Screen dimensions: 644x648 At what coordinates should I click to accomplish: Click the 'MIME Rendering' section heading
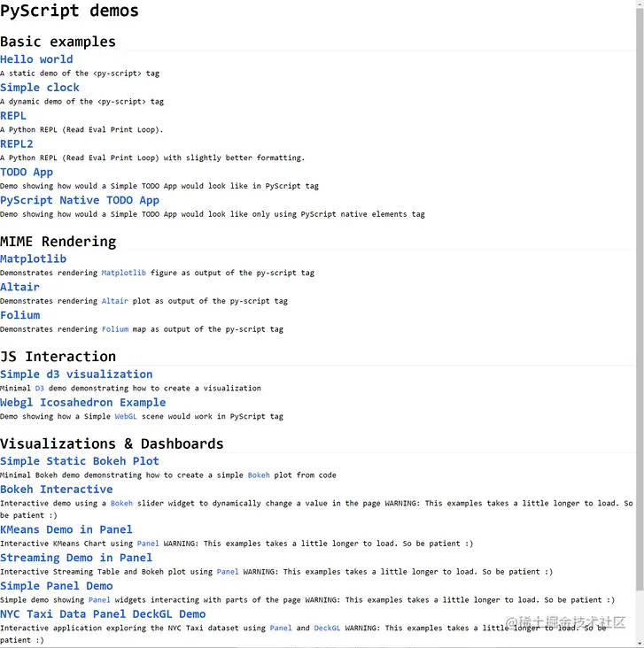pyautogui.click(x=58, y=242)
